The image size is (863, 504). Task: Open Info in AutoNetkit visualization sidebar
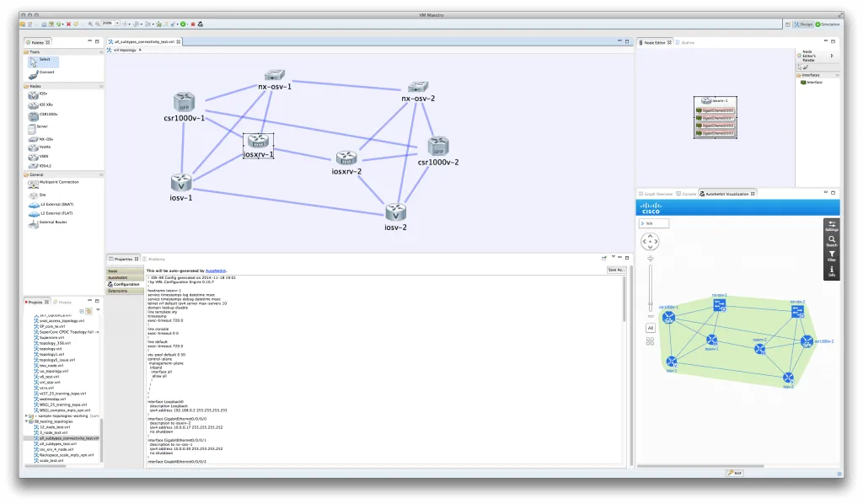click(x=832, y=271)
